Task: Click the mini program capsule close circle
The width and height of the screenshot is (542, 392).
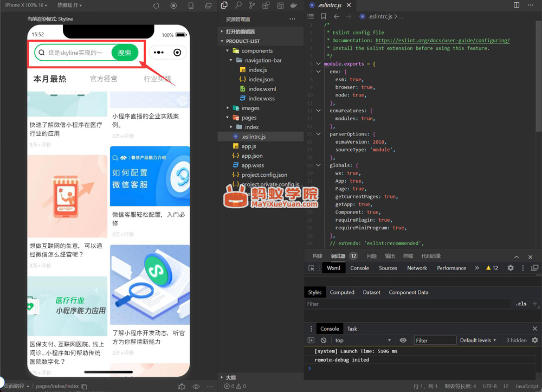Action: click(177, 53)
